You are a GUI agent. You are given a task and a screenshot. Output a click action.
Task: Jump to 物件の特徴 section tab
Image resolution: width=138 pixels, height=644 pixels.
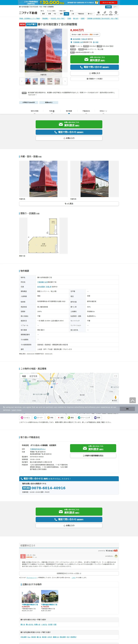pyautogui.click(x=35, y=111)
